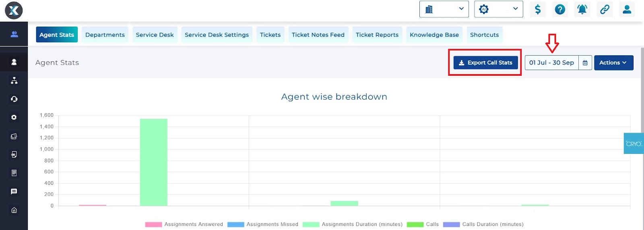Image resolution: width=644 pixels, height=230 pixels.
Task: Click the Agent wise breakdown chart title
Action: [334, 97]
